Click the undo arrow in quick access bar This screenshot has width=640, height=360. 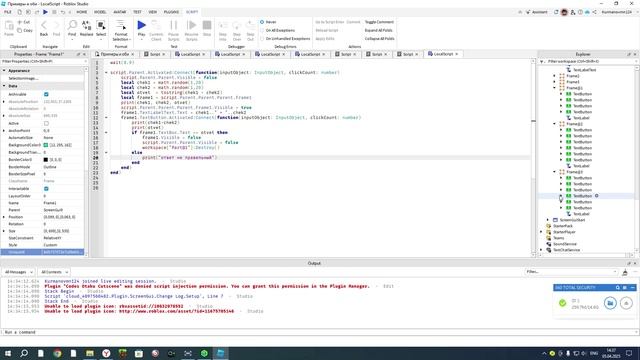click(63, 12)
